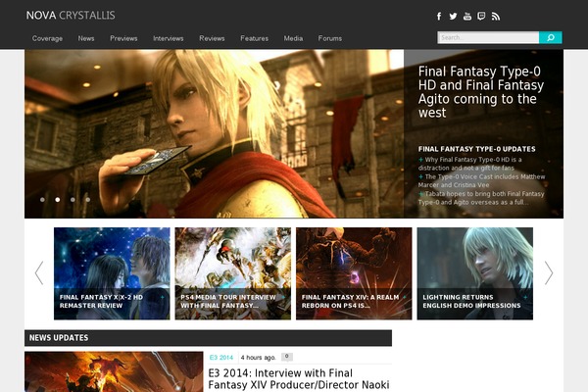The width and height of the screenshot is (588, 392).
Task: Open the comment count badge showing 0
Action: [x=287, y=357]
